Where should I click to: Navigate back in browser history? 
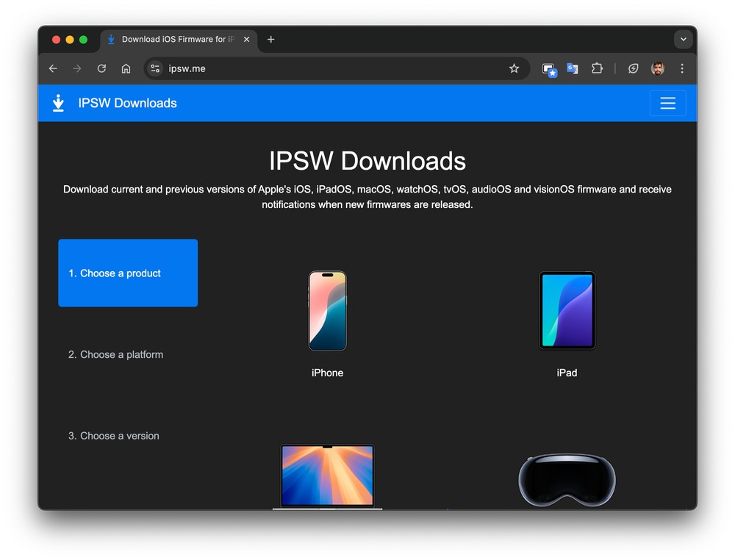tap(53, 68)
